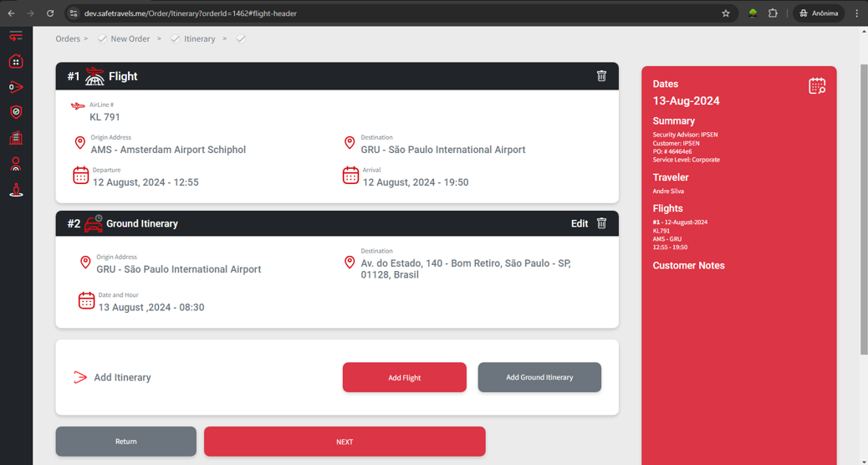
Task: Bookmark this page with the star icon
Action: (x=726, y=13)
